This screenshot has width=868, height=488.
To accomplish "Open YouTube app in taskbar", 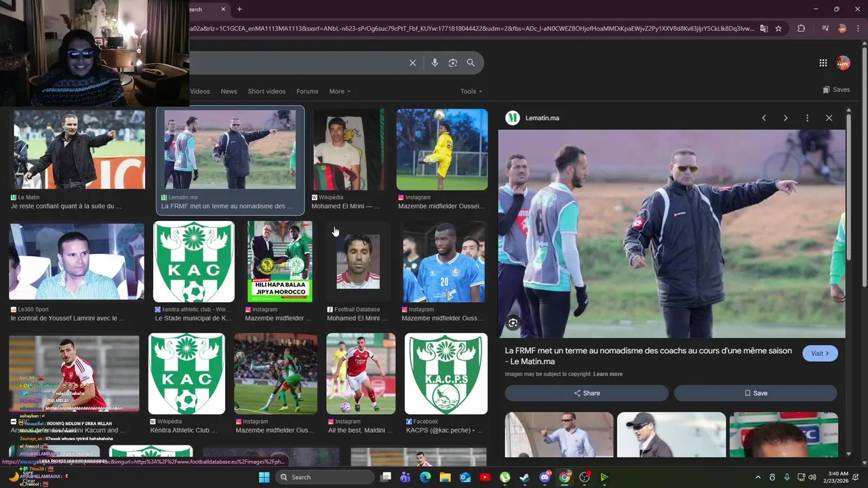I will pos(485,477).
